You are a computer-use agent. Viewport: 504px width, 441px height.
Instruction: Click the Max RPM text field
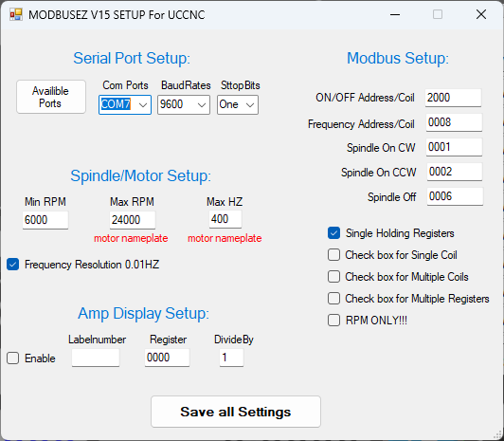[133, 220]
